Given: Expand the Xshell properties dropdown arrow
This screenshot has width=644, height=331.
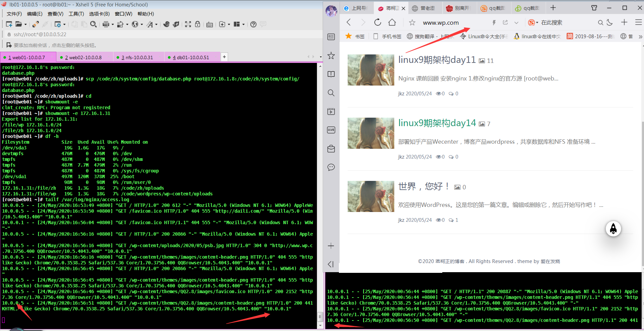Looking at the screenshot, I should tap(64, 24).
